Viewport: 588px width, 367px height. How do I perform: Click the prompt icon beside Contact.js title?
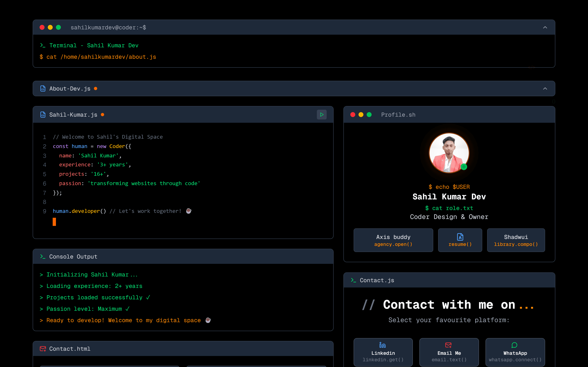(353, 280)
